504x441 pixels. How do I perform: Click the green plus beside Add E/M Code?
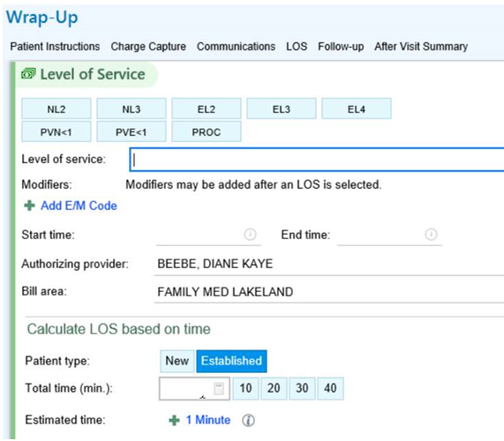pos(30,206)
